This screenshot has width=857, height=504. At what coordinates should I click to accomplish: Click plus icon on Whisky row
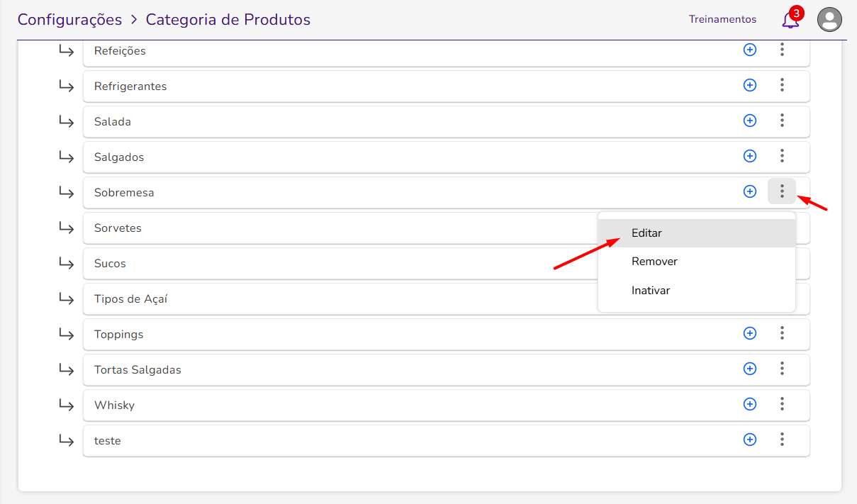tap(750, 404)
